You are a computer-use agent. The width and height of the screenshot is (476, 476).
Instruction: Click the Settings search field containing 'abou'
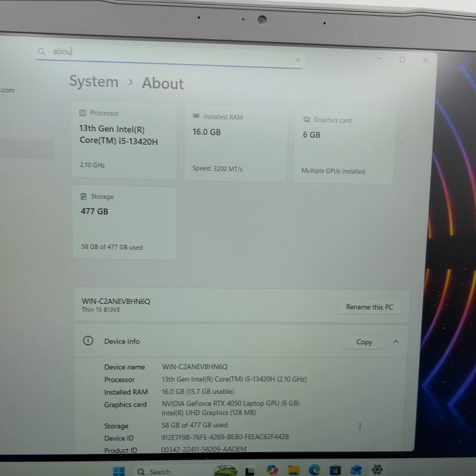point(169,55)
